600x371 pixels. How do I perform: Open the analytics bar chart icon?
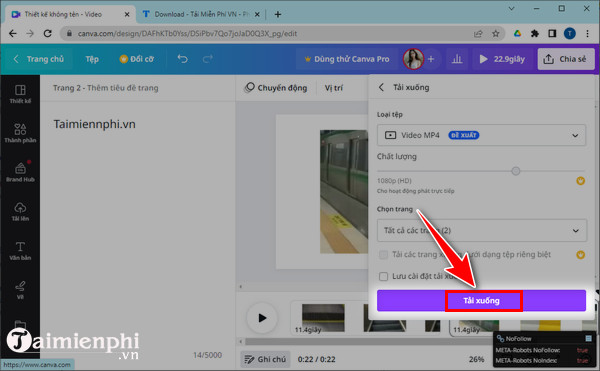pos(457,59)
